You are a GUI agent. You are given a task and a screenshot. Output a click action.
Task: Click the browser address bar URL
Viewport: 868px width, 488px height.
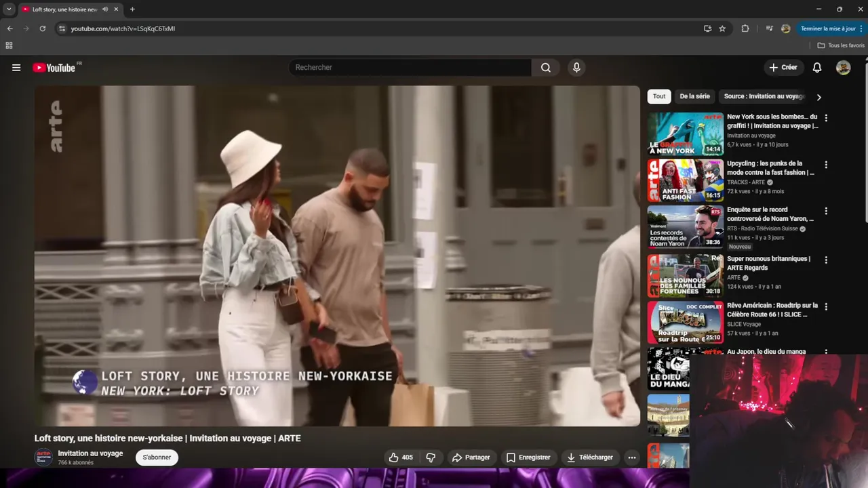[x=123, y=28]
